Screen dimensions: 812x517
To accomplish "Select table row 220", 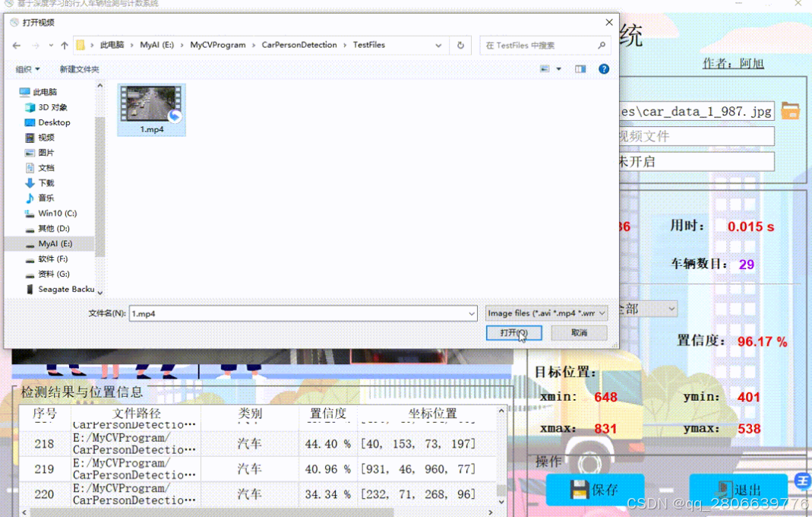I will pyautogui.click(x=258, y=494).
